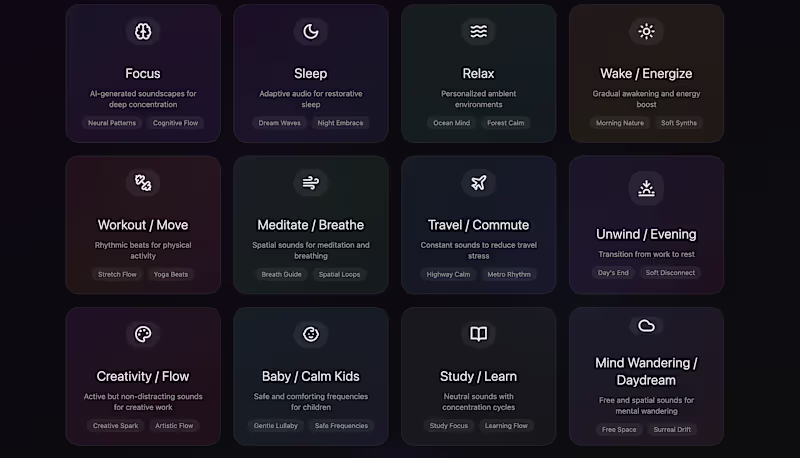The width and height of the screenshot is (800, 458).
Task: Select the Gentle Lullaby tag
Action: (276, 426)
